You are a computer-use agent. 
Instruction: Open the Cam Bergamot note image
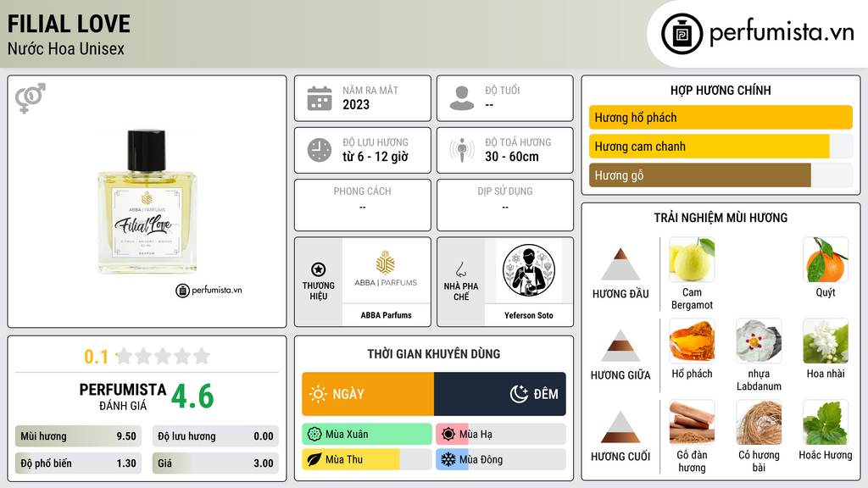[x=692, y=259]
